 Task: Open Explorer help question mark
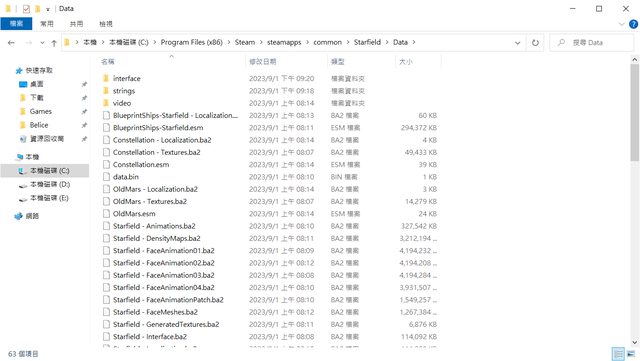[633, 24]
